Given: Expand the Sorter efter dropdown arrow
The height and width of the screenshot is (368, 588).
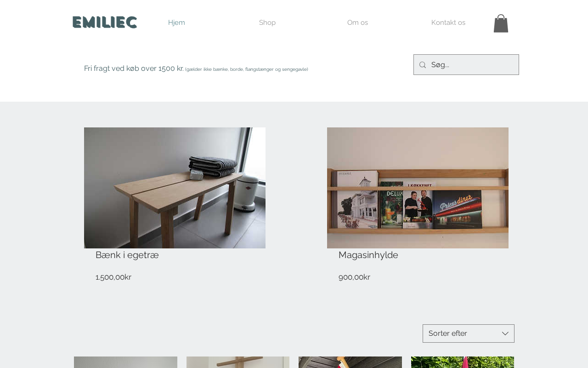Looking at the screenshot, I should pos(505,333).
